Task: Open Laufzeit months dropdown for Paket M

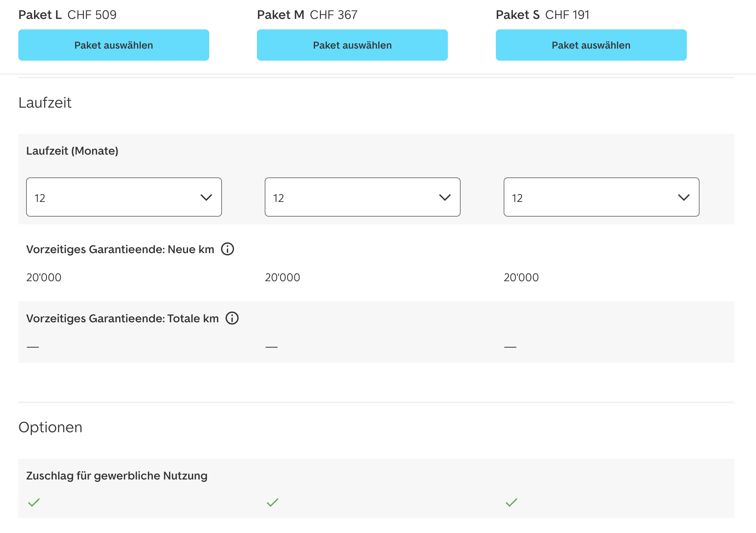Action: pyautogui.click(x=362, y=197)
